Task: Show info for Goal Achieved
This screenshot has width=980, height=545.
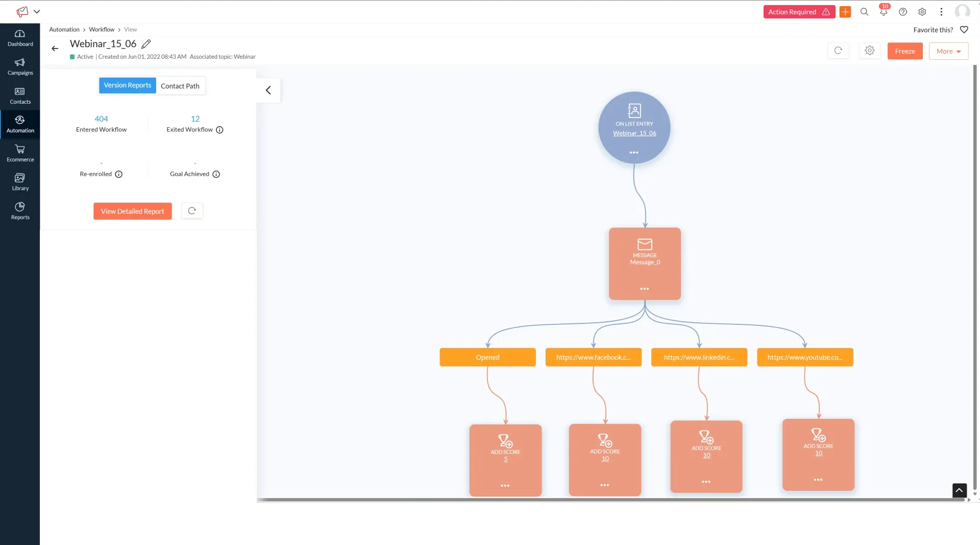Action: pos(216,174)
